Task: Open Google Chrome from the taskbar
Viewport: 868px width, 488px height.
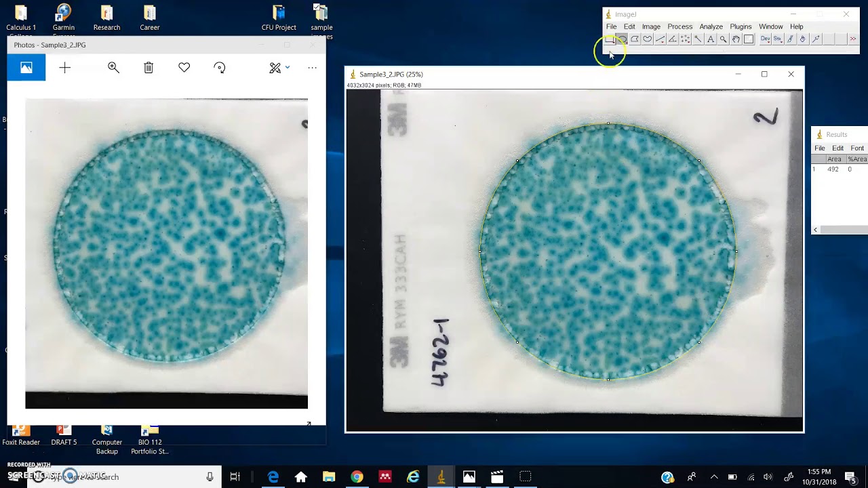Action: coord(357,476)
